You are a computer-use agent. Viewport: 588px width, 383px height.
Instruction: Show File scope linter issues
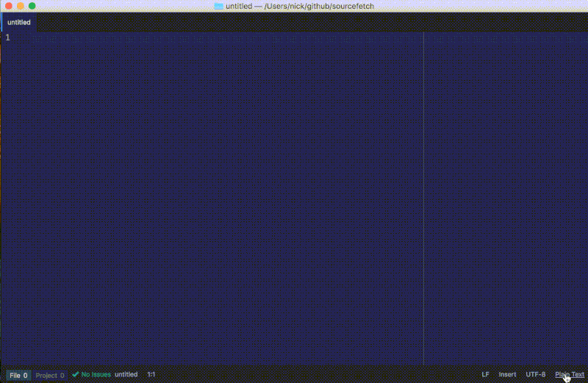pyautogui.click(x=18, y=375)
